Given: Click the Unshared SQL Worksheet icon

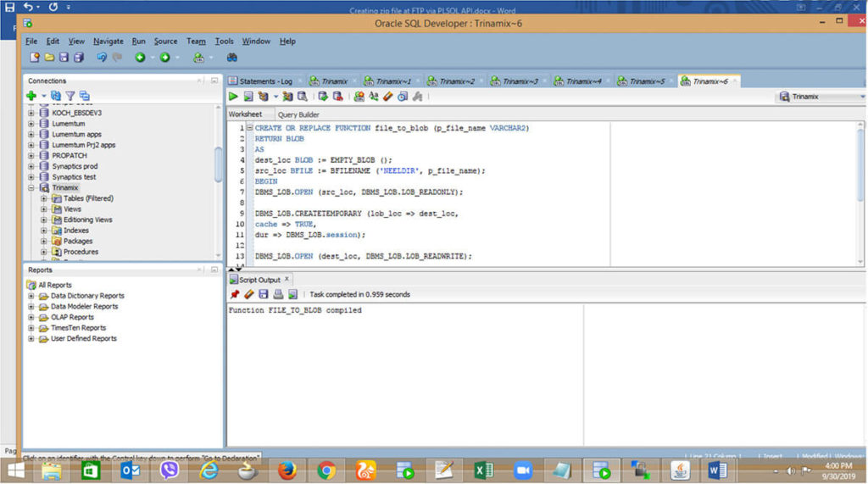Looking at the screenshot, I should pyautogui.click(x=359, y=97).
